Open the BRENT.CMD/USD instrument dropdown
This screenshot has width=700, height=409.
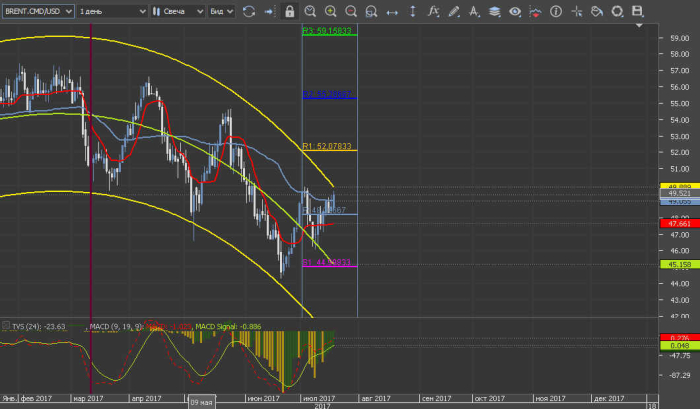tap(38, 11)
